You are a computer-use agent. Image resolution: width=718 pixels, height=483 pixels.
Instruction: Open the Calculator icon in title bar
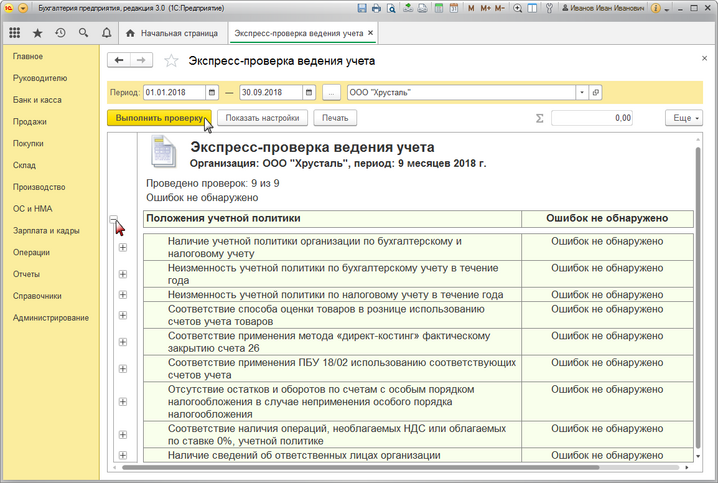coord(439,8)
